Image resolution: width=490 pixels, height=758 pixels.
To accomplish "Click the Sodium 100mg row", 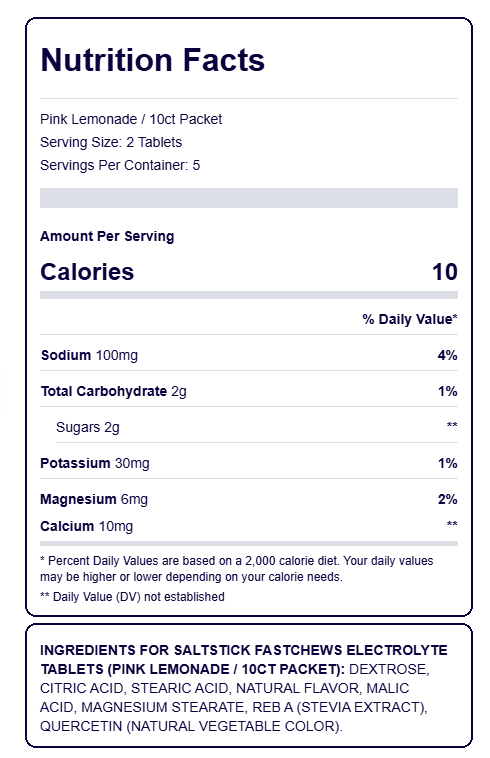I will 249,355.
